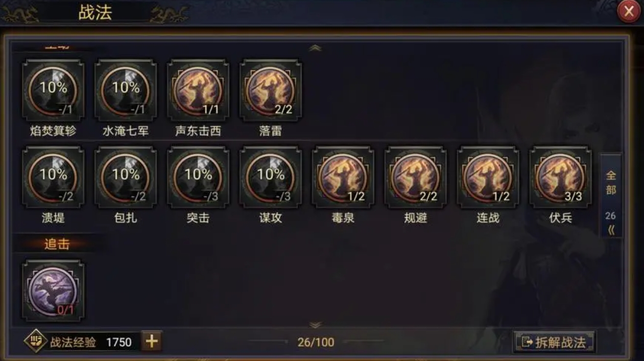Open the 包扎 tactic icon
This screenshot has width=644, height=361.
[x=125, y=177]
